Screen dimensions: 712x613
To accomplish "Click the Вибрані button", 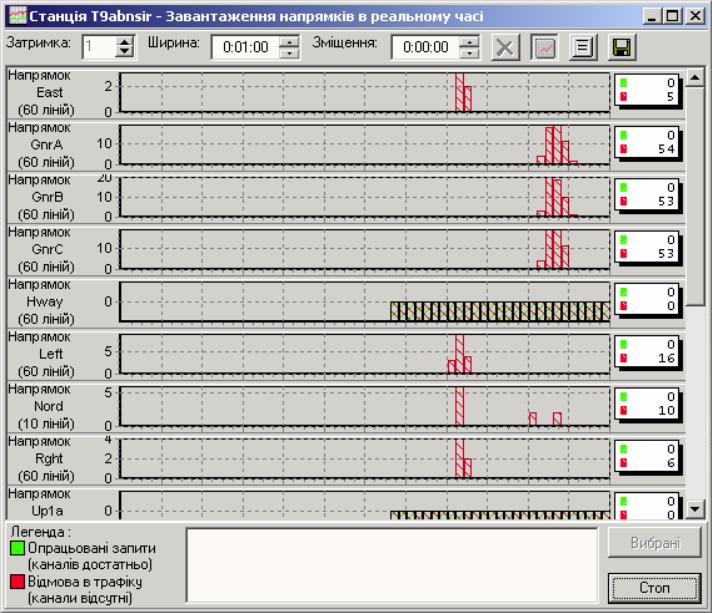I will pyautogui.click(x=654, y=542).
